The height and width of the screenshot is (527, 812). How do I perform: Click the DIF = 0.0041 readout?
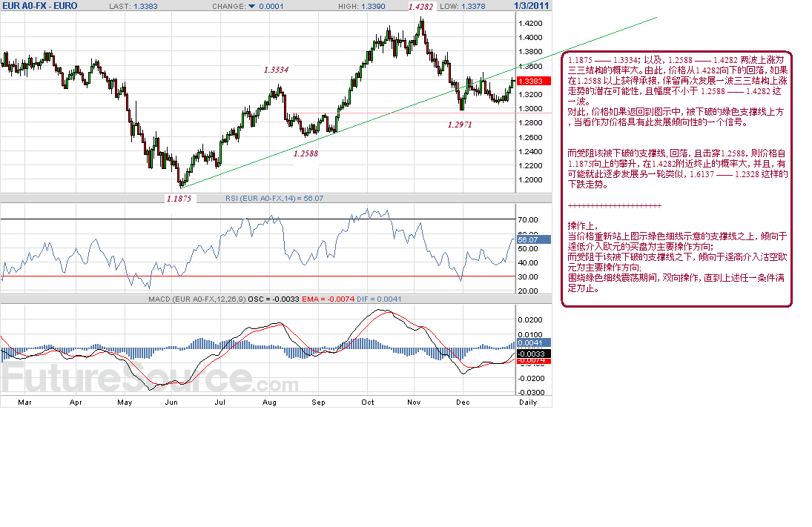[379, 299]
